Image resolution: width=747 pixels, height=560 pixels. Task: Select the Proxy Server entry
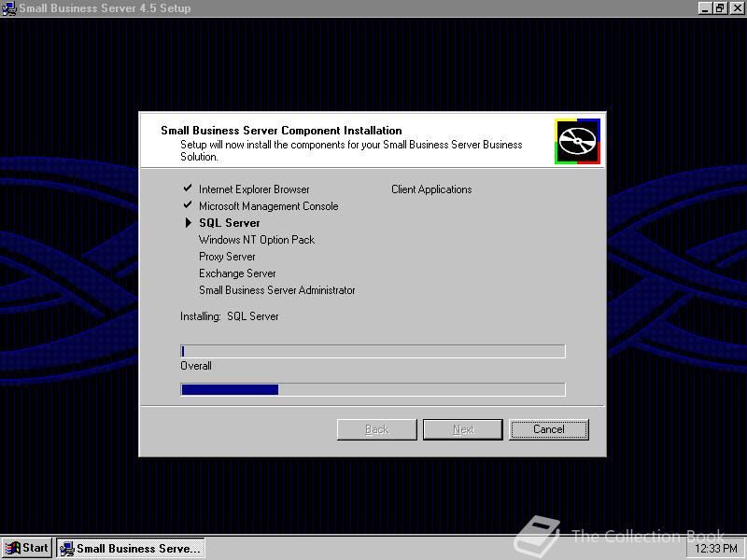pyautogui.click(x=227, y=257)
